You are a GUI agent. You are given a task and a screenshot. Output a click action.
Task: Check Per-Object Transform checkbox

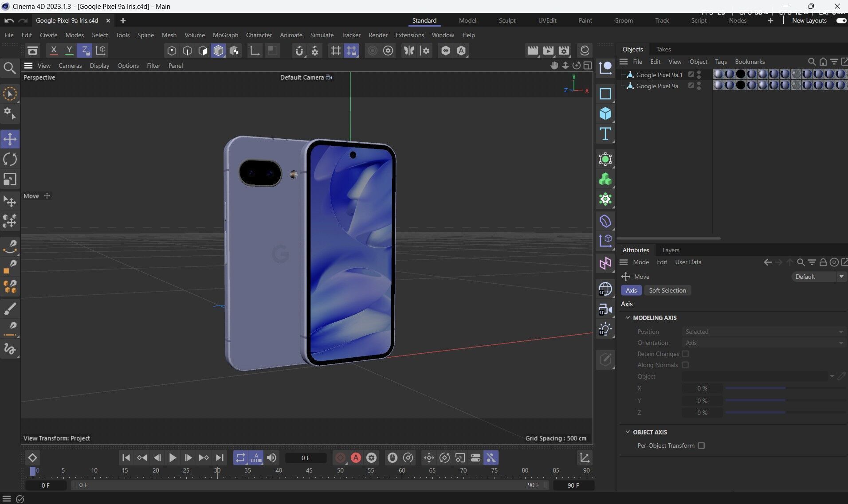(701, 445)
